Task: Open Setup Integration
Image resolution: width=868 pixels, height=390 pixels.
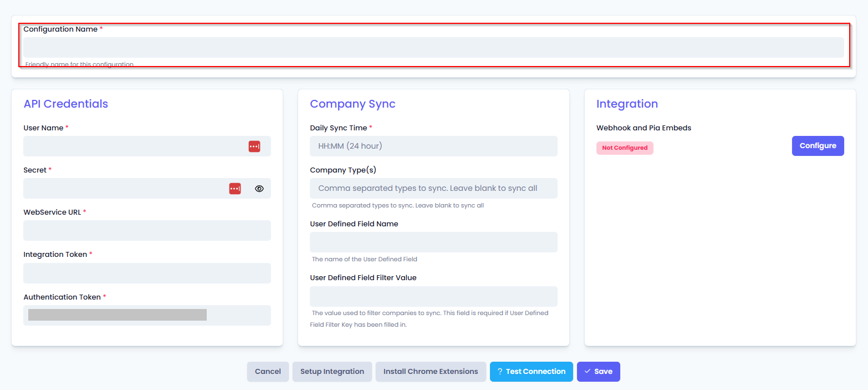Action: pos(332,372)
